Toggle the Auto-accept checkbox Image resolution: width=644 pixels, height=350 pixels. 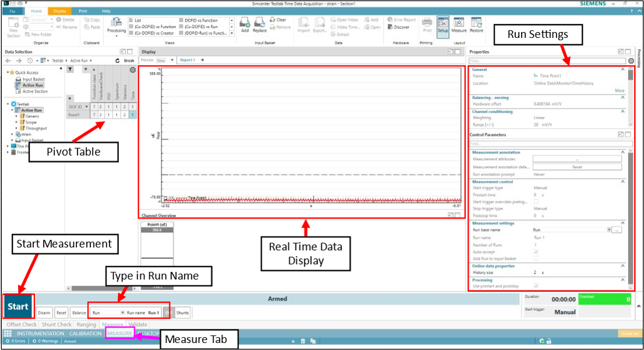click(536, 251)
